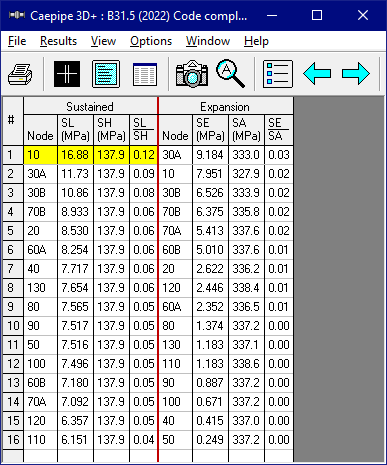Open the Window menu
The image size is (387, 465).
(208, 41)
